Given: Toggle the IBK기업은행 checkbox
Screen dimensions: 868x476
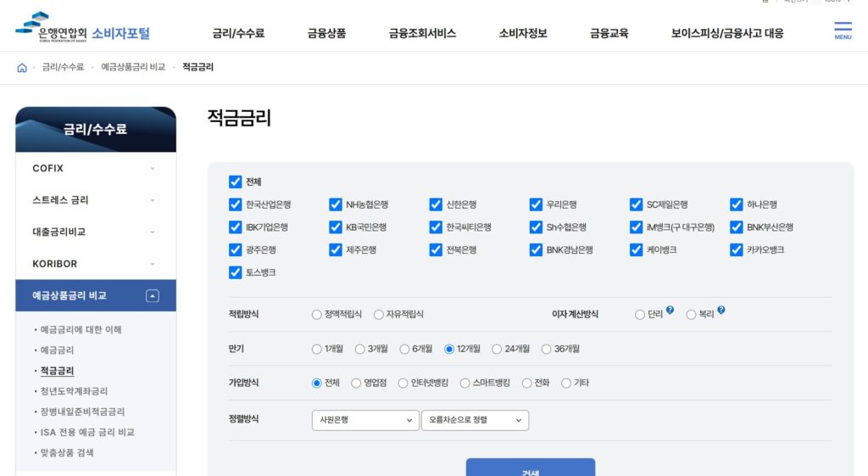Looking at the screenshot, I should pyautogui.click(x=236, y=227).
